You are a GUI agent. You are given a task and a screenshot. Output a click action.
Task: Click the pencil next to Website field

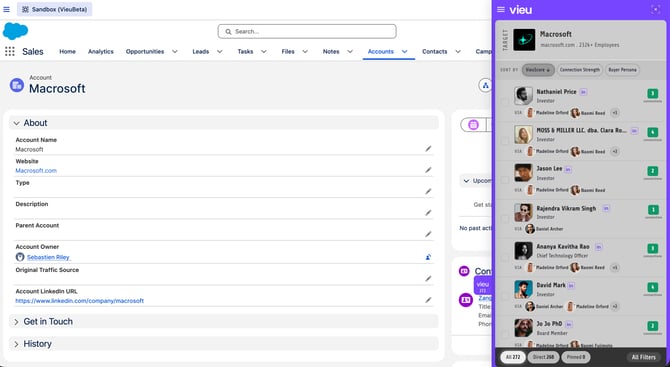[428, 170]
